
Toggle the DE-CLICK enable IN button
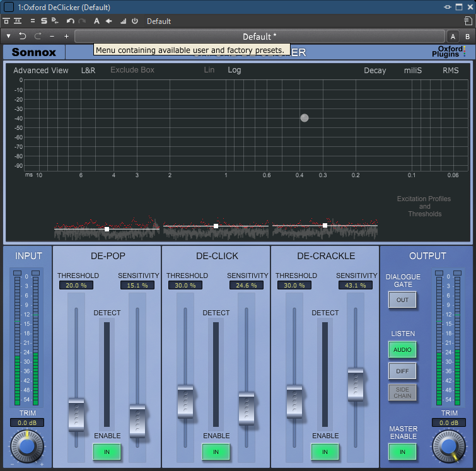(216, 451)
